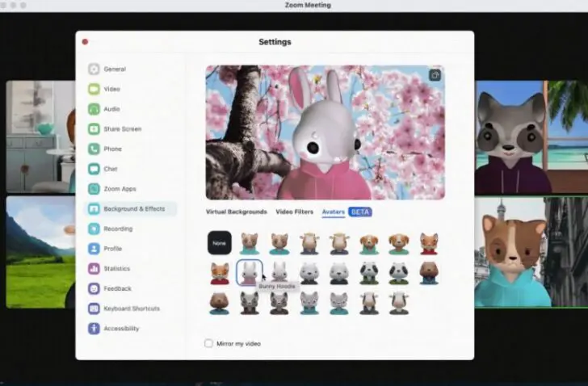588x386 pixels.
Task: Choose the first horned cow avatar
Action: point(309,243)
